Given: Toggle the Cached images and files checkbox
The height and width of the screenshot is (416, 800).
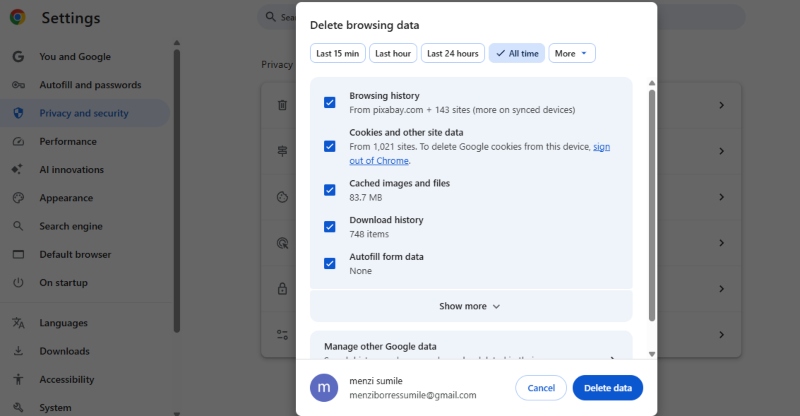Looking at the screenshot, I should point(329,190).
